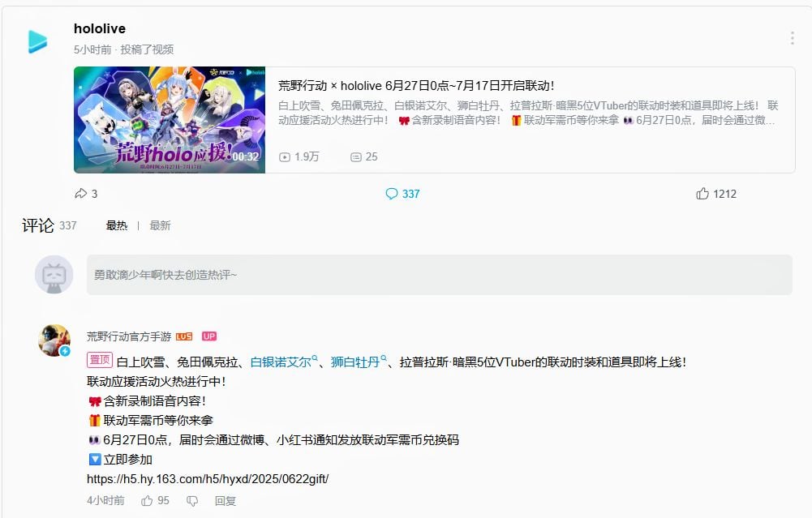Like the post with thumbs-up 1212
This screenshot has height=518, width=812.
pyautogui.click(x=702, y=194)
